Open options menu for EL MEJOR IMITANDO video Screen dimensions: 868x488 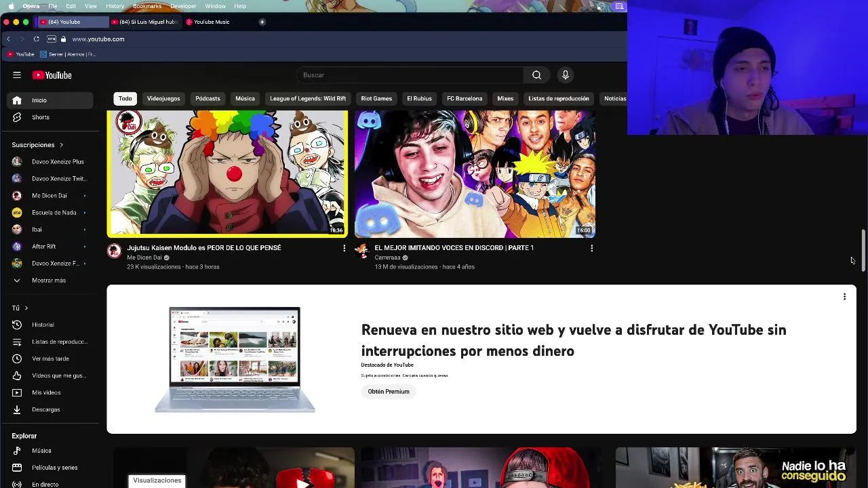pos(591,248)
